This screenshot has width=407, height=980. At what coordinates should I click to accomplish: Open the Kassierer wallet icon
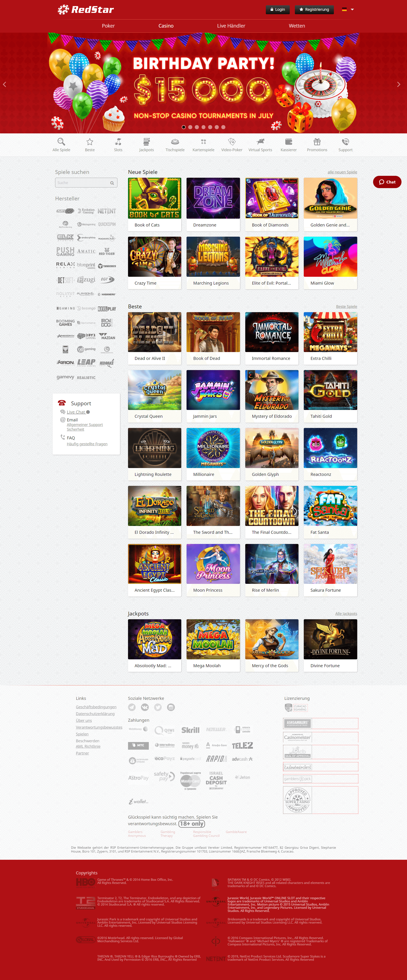tap(289, 142)
